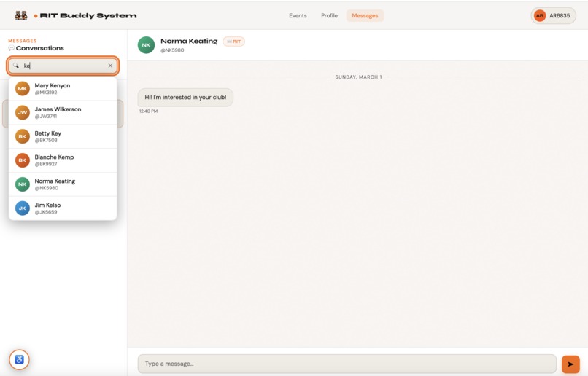Click the @NK5980 handle in chat header
588x376 pixels.
tap(172, 50)
